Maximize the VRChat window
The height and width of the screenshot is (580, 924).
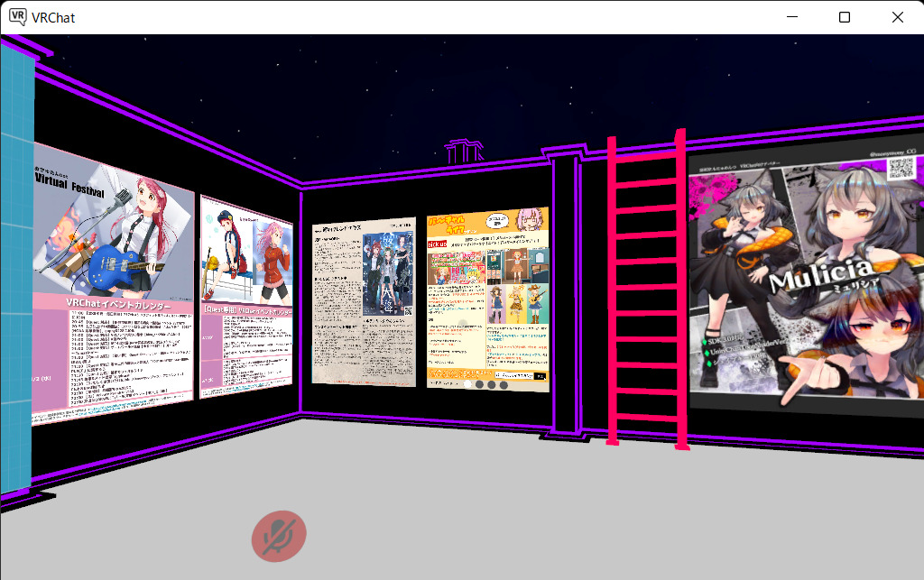click(845, 17)
